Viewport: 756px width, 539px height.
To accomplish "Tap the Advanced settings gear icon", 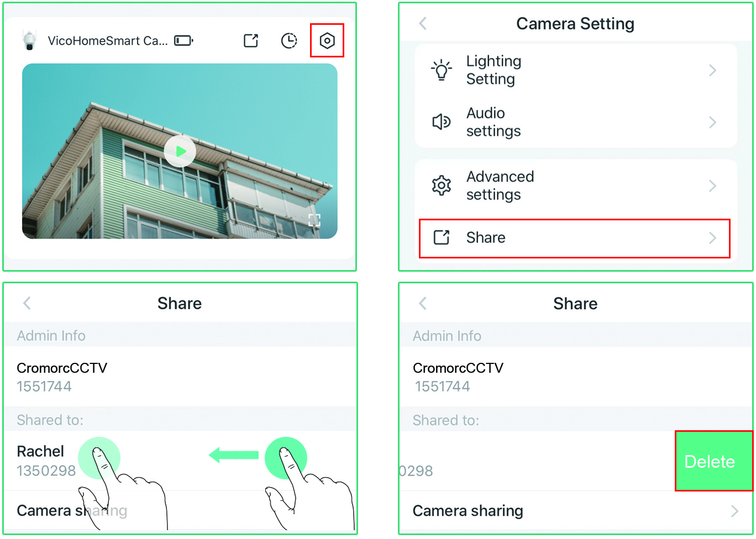I will point(441,186).
